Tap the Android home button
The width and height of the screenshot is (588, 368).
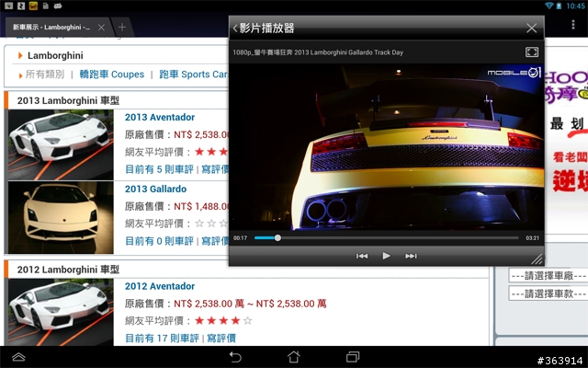coord(294,357)
